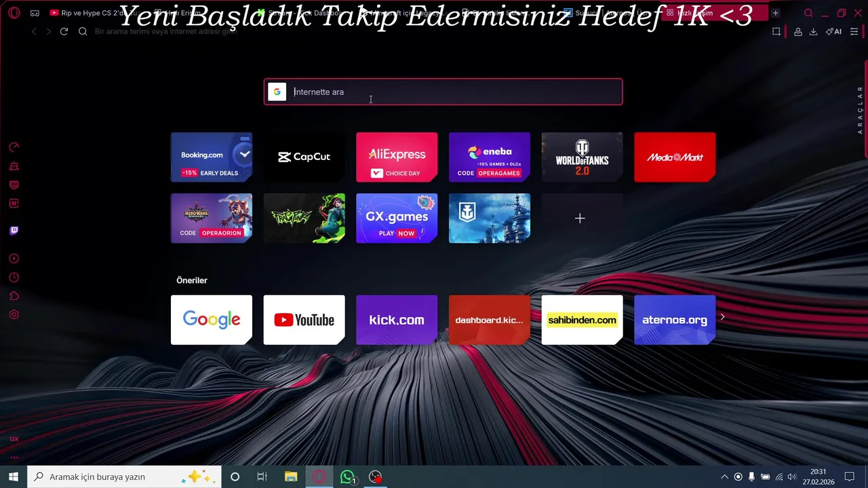
Task: Open Cortana circle on the taskbar
Action: (x=235, y=476)
